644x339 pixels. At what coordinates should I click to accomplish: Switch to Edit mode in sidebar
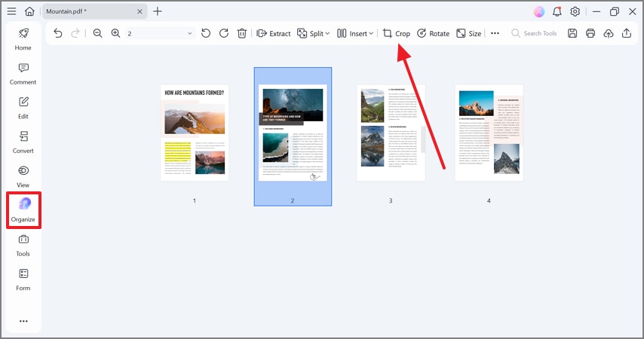click(x=23, y=108)
